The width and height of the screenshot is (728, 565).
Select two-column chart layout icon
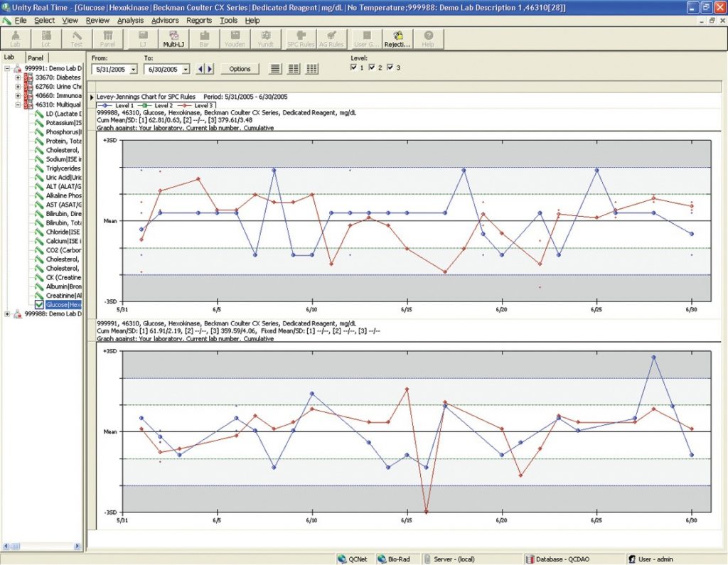(294, 69)
